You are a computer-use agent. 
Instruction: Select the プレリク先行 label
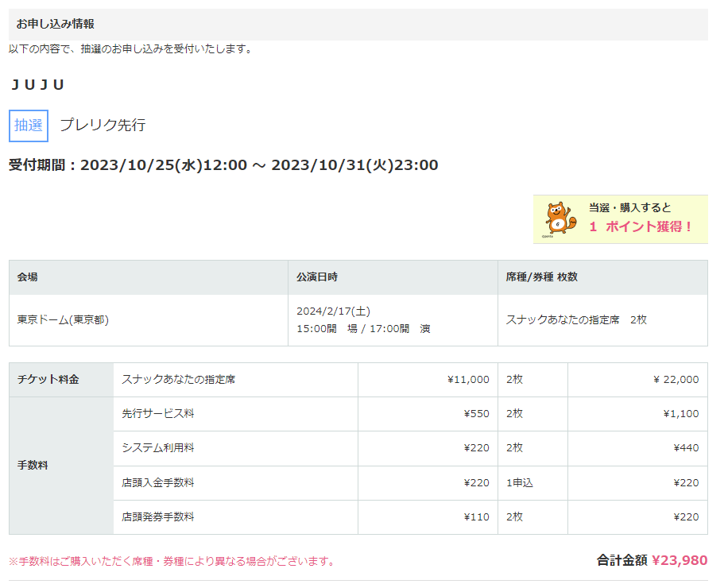pyautogui.click(x=103, y=126)
